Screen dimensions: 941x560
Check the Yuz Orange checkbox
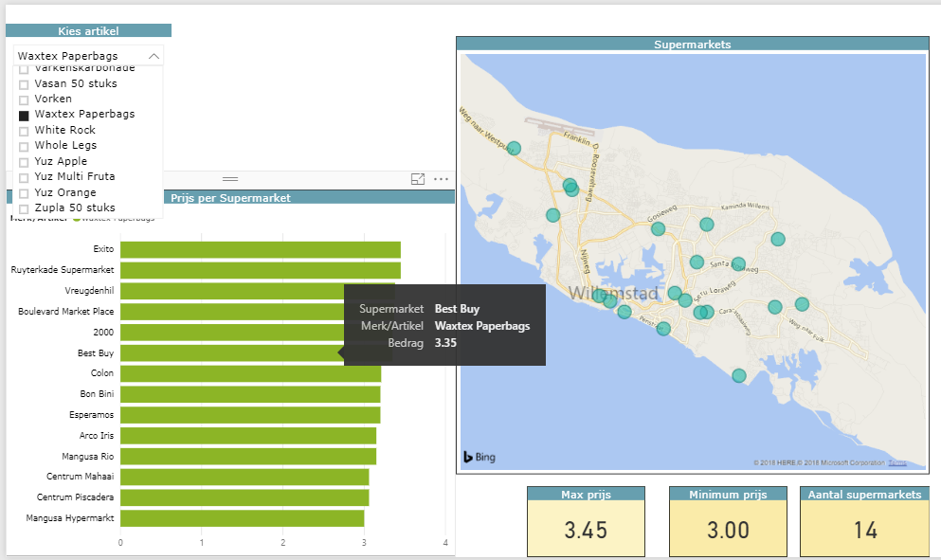pos(24,194)
